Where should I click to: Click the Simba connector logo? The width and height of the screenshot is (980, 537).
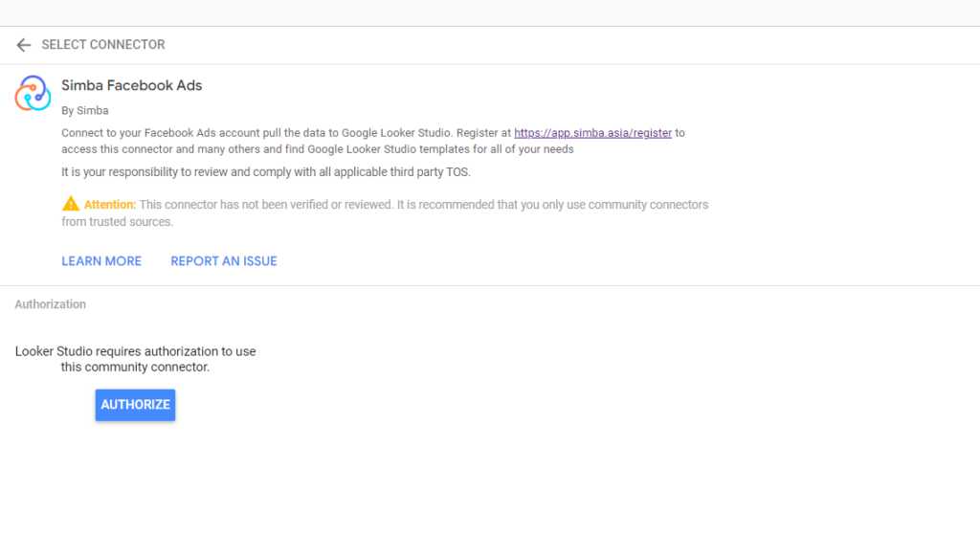tap(33, 94)
